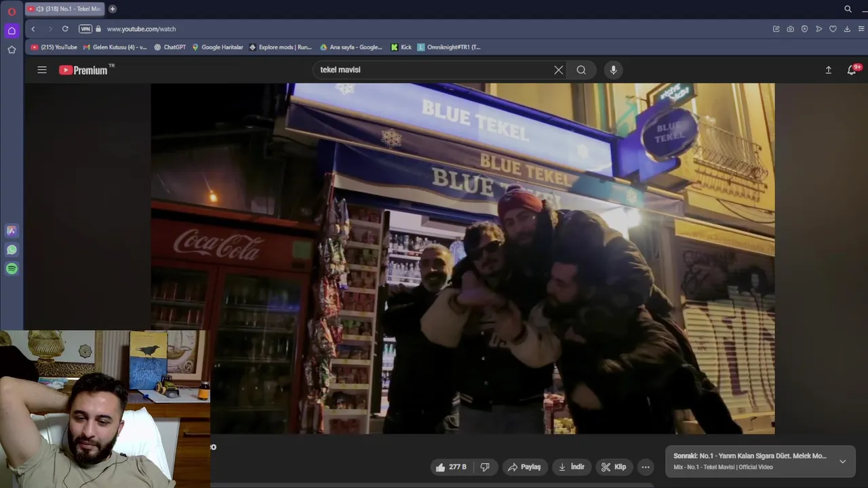The image size is (868, 488).
Task: Search open tabs with magnifier icon
Action: 848,9
